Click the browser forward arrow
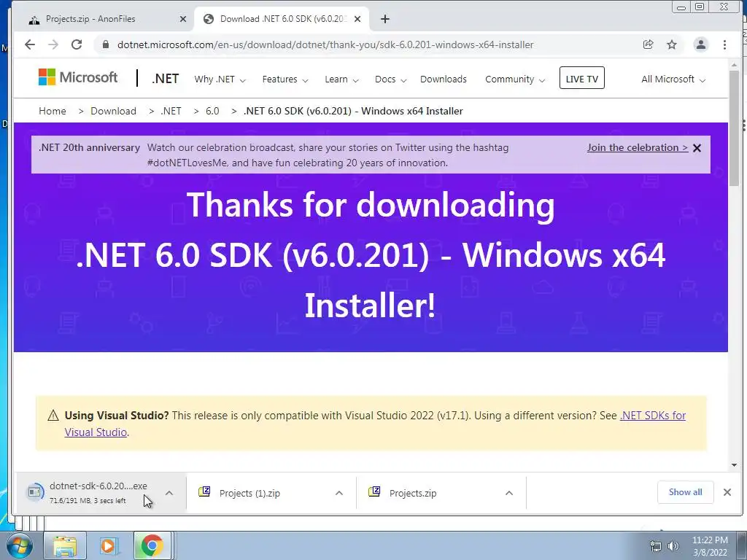Screen dimensions: 747x560 point(53,44)
